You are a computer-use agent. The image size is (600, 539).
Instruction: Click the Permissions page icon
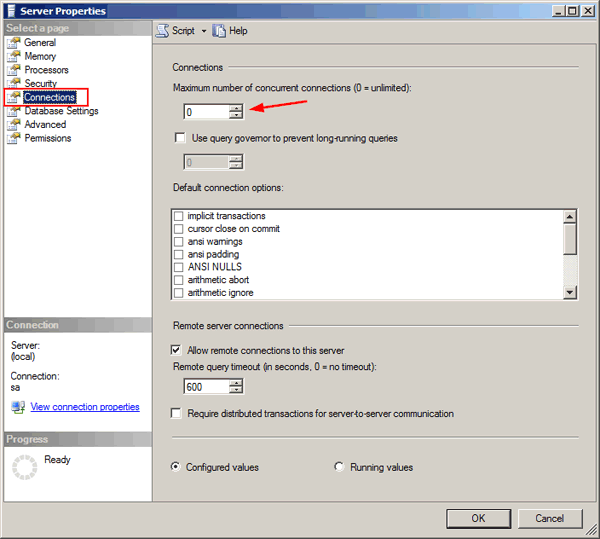click(x=13, y=138)
